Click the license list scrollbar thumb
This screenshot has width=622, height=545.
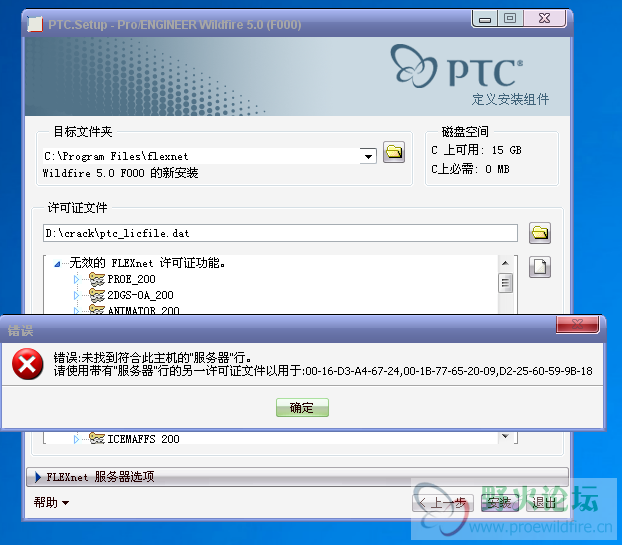pyautogui.click(x=505, y=283)
